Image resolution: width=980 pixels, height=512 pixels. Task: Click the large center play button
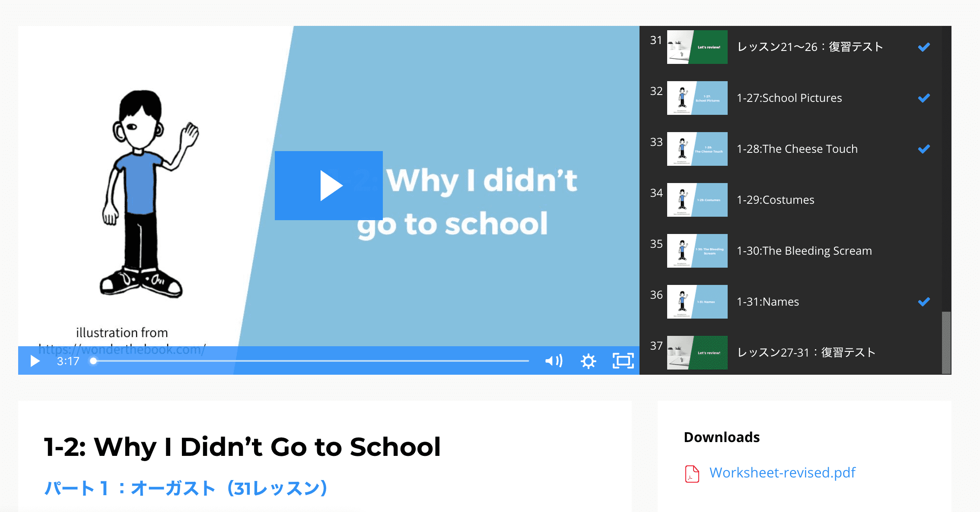click(x=328, y=186)
